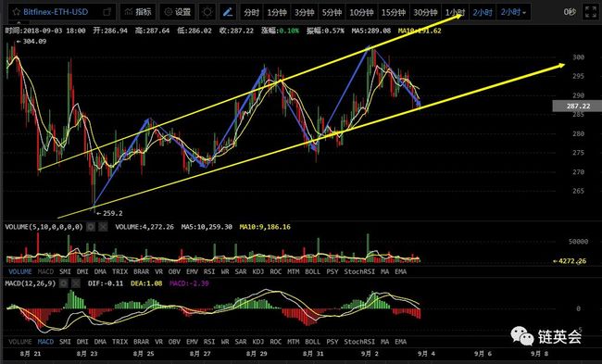The height and width of the screenshot is (364, 602).
Task: Select RSI in the bottom indicator row
Action: pyautogui.click(x=209, y=342)
